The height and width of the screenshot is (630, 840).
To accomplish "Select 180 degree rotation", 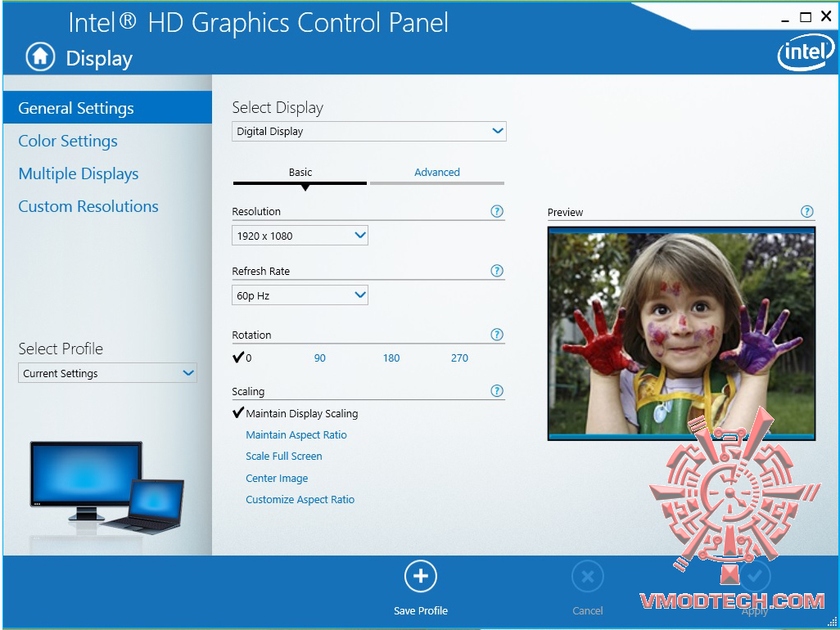I will pyautogui.click(x=391, y=358).
